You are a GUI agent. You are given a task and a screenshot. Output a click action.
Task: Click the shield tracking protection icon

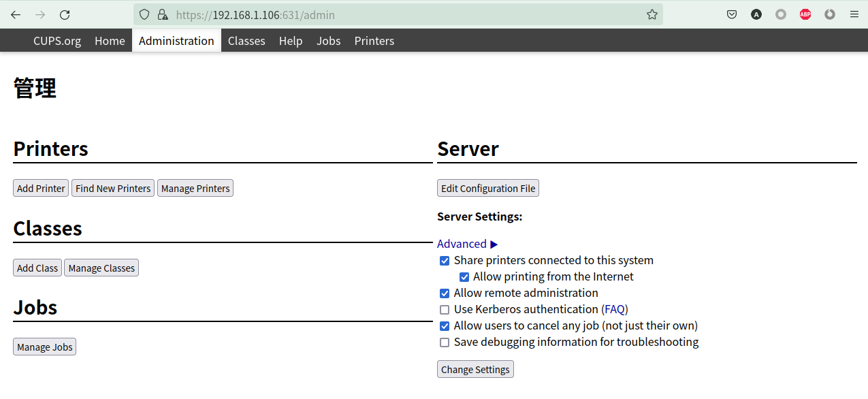(144, 14)
